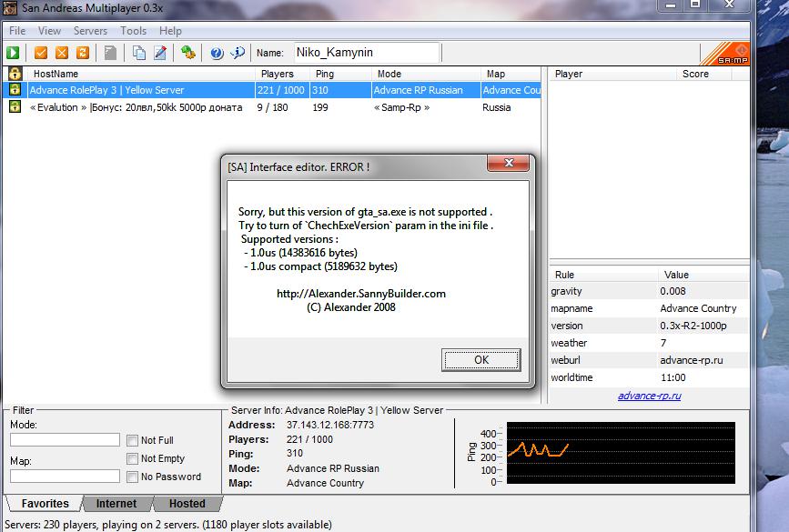Toggle the No Password filter checkbox
Image resolution: width=789 pixels, height=532 pixels.
[x=132, y=477]
